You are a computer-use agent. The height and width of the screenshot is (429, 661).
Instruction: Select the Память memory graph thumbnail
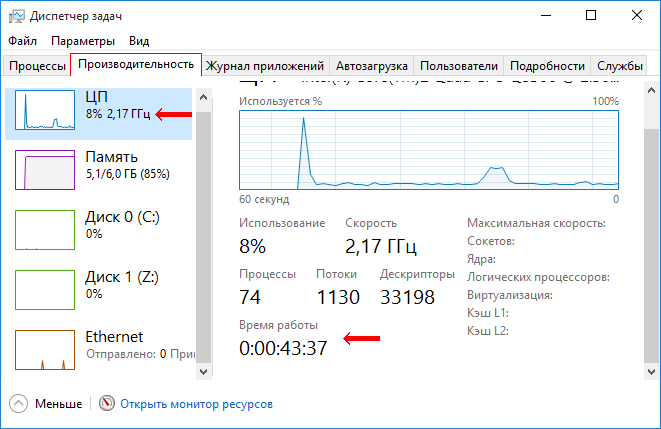pos(44,169)
